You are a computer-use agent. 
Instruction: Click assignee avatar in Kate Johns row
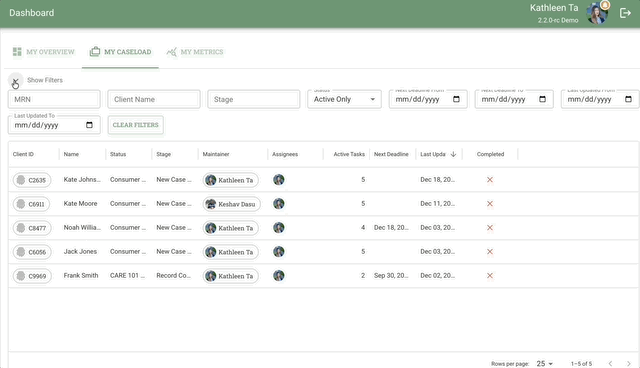(x=279, y=180)
